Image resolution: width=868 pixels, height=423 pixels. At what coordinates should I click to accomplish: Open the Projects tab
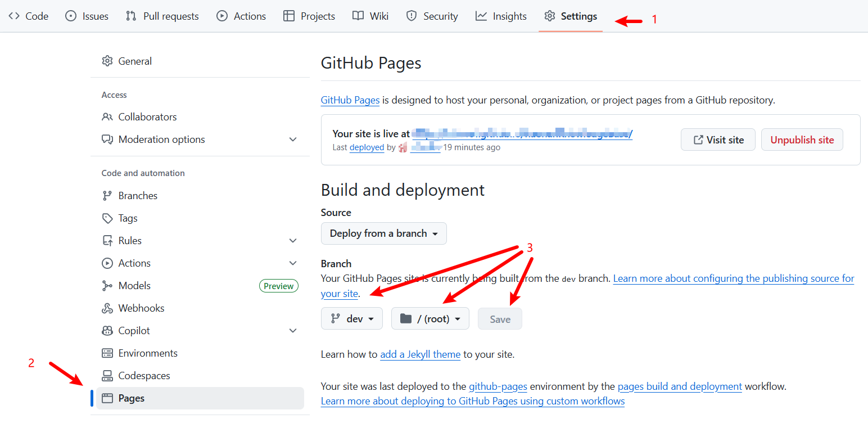309,16
